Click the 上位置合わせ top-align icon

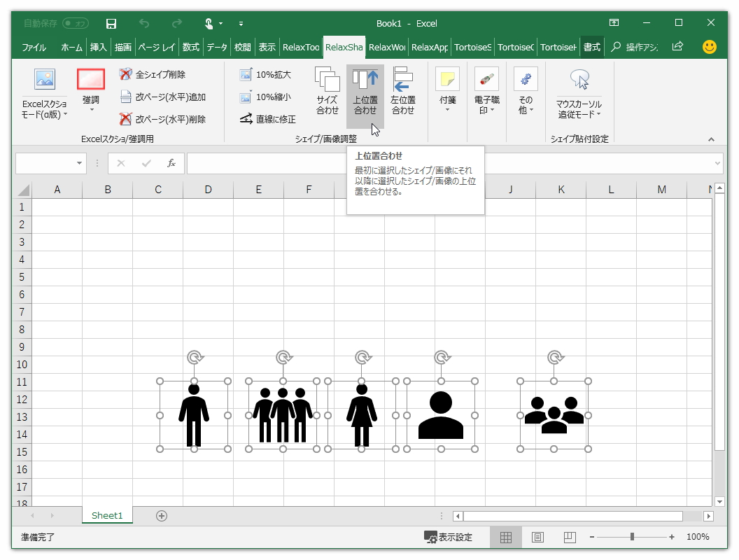(365, 90)
